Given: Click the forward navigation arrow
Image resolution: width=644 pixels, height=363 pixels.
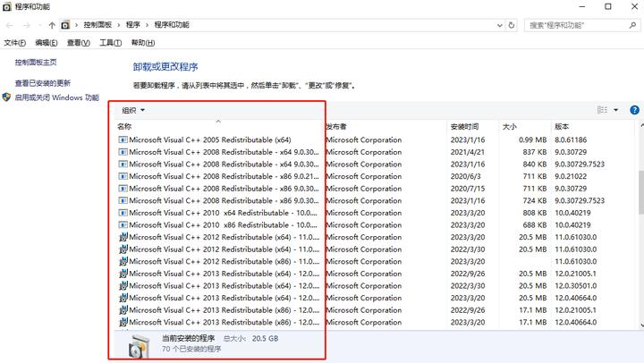Looking at the screenshot, I should click(x=26, y=25).
